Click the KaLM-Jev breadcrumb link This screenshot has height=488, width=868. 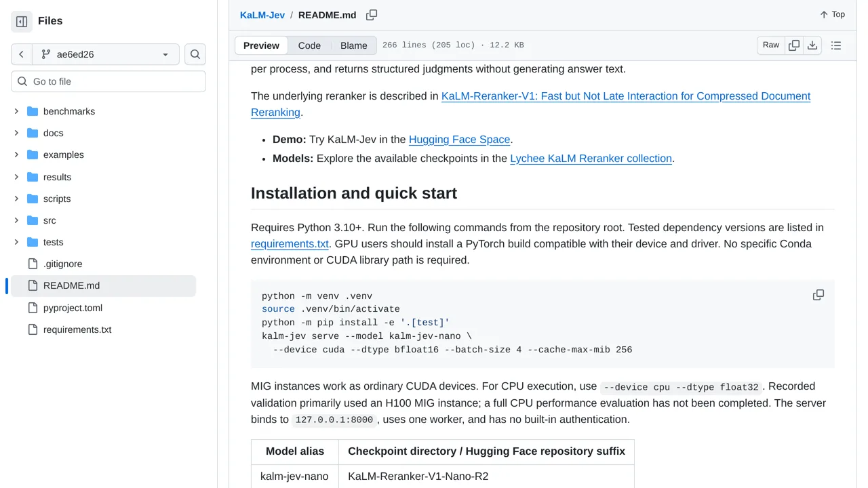click(262, 15)
